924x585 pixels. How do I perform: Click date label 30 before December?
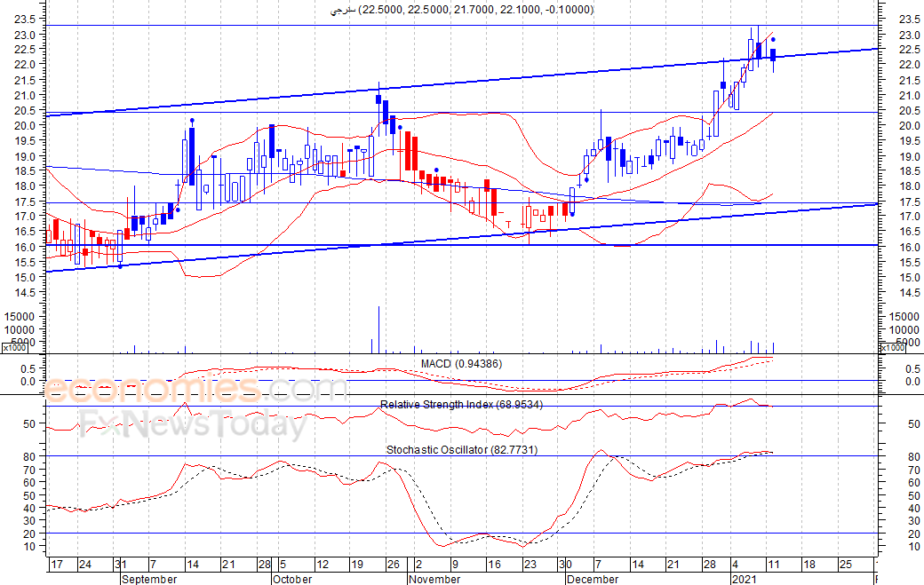(x=565, y=565)
